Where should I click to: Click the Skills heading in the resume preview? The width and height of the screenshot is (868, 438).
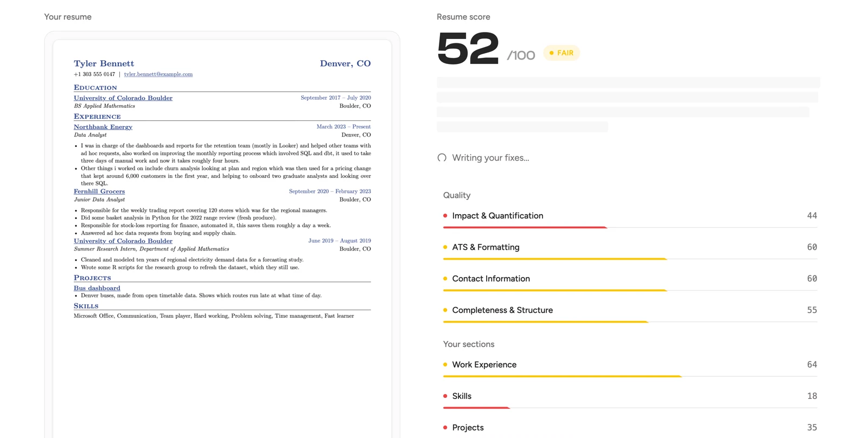point(86,306)
